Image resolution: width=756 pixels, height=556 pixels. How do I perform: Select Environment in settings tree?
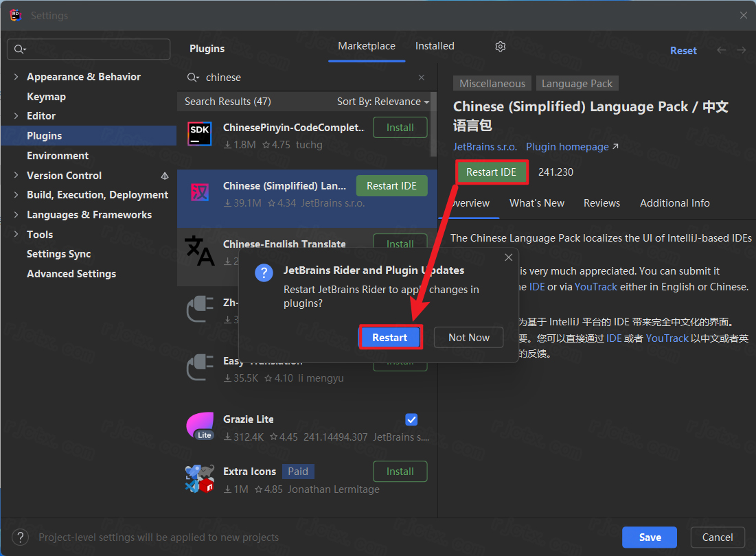[58, 156]
